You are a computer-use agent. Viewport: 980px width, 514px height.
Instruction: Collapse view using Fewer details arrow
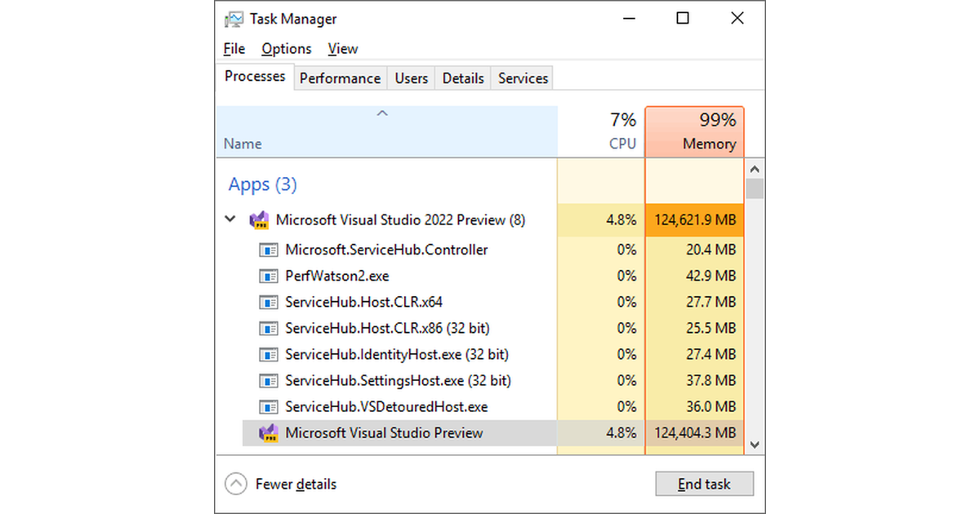[235, 484]
